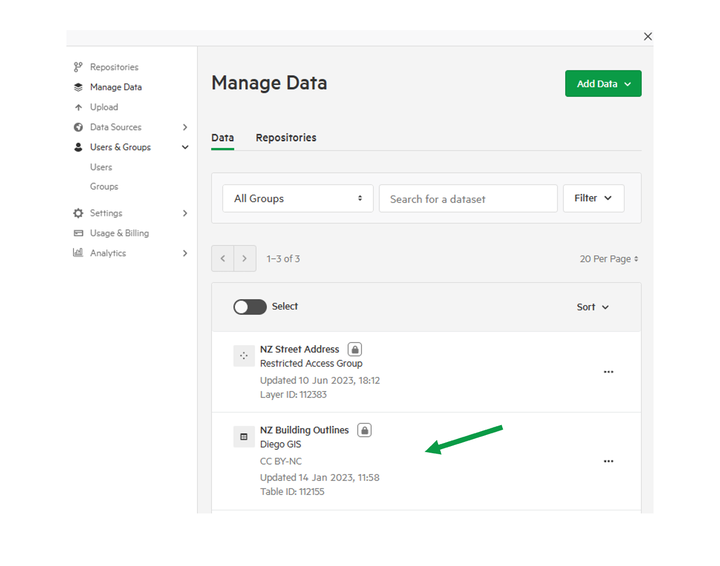This screenshot has width=720, height=566.
Task: Click the Usage & Billing card icon
Action: pos(78,233)
